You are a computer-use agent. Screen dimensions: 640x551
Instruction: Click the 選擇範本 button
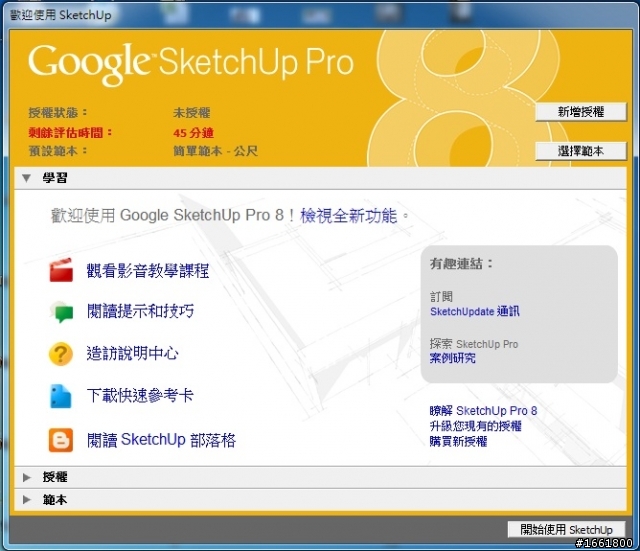pos(581,151)
